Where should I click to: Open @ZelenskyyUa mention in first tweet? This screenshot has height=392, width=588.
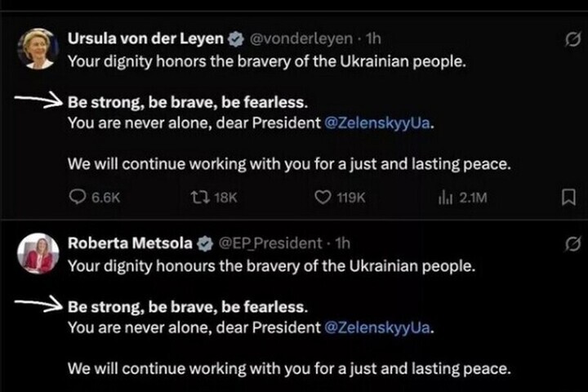tap(377, 123)
